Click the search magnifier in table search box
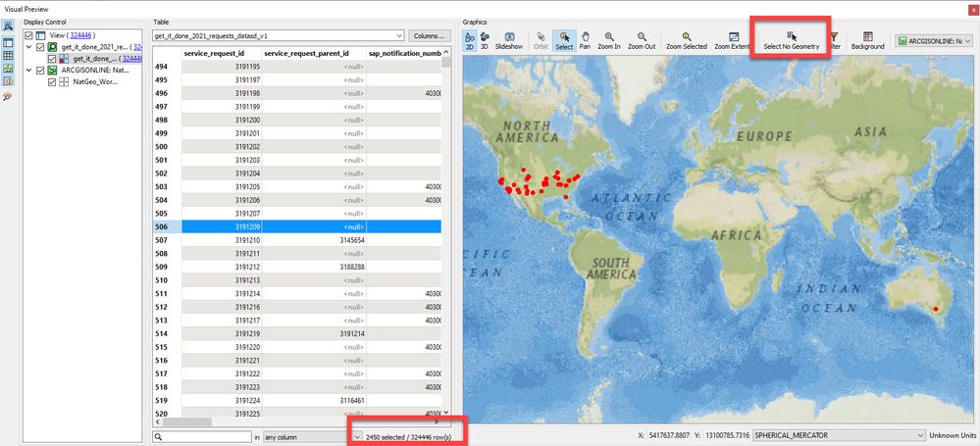The height and width of the screenshot is (446, 980). (x=159, y=436)
